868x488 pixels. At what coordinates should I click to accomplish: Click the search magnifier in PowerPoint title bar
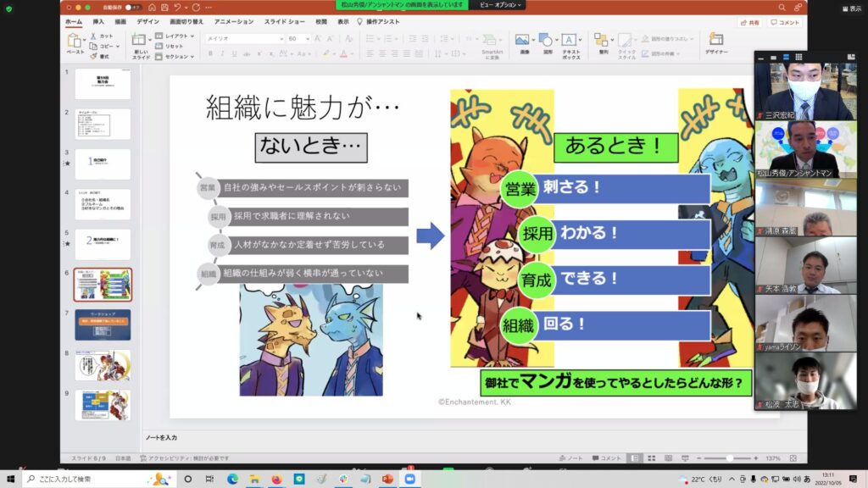[782, 8]
